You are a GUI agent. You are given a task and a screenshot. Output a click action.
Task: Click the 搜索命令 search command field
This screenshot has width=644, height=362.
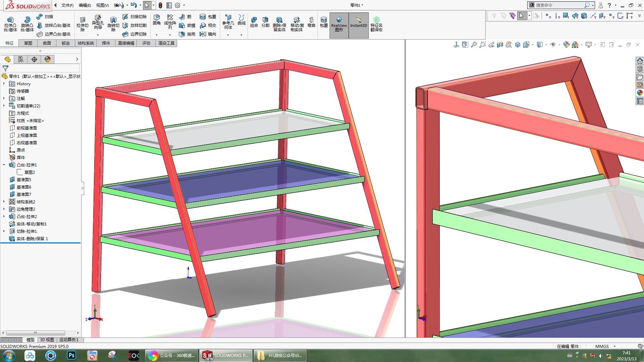[559, 5]
